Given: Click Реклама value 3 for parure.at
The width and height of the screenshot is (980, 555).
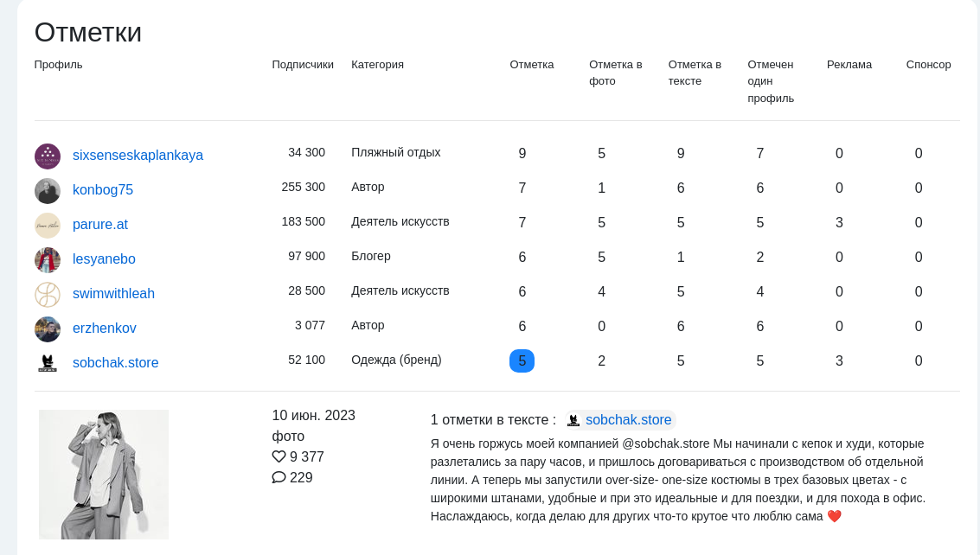Looking at the screenshot, I should pos(839,222).
